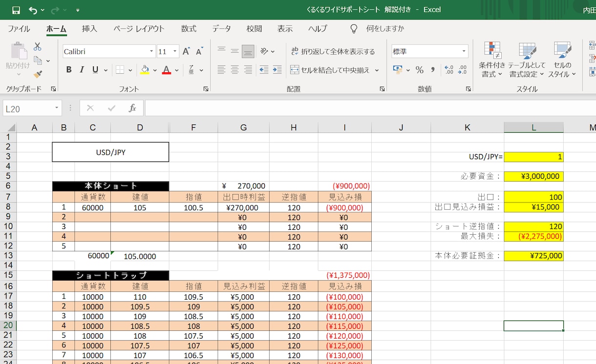
Task: Increase decimal places
Action: coord(449,70)
